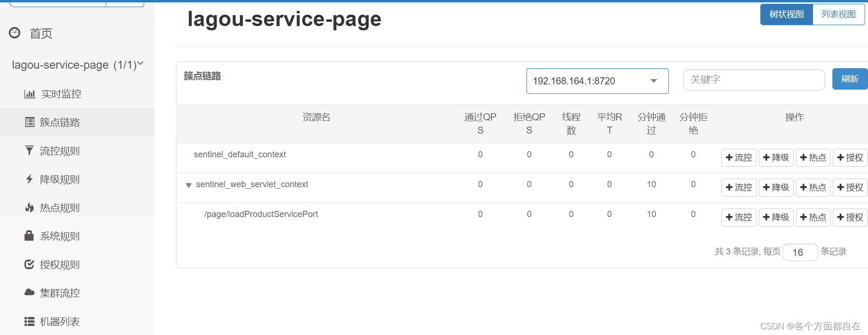Click the filter icon for 流控规则
Screen dimensions: 868x335
29,151
